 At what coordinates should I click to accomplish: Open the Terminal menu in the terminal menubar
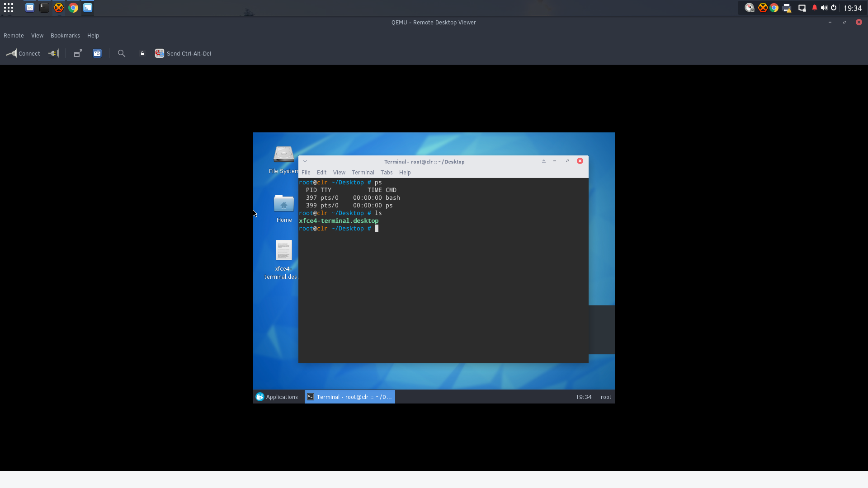(x=363, y=173)
